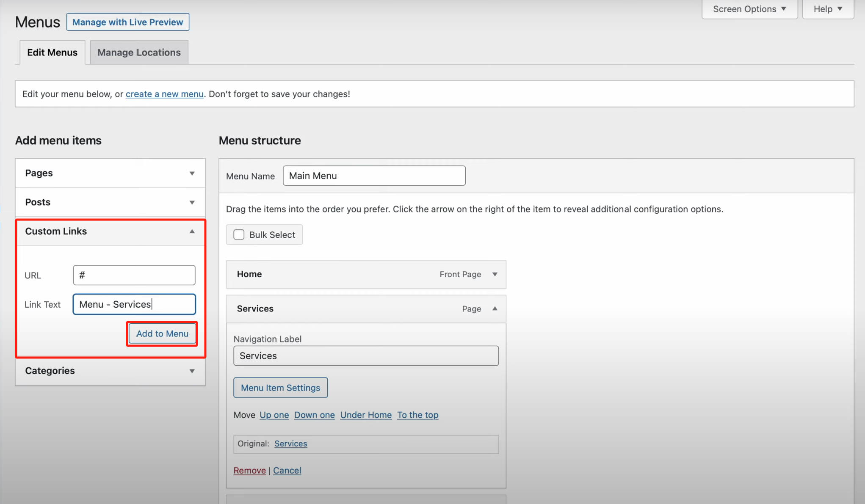
Task: Expand the Posts panel arrow
Action: pos(192,202)
